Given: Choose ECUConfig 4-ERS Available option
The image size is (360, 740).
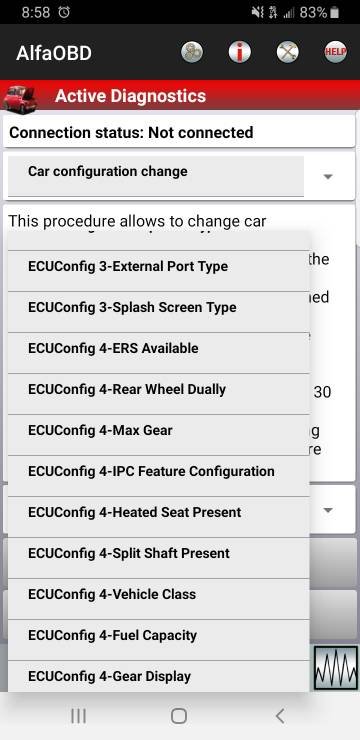Looking at the screenshot, I should (x=159, y=353).
